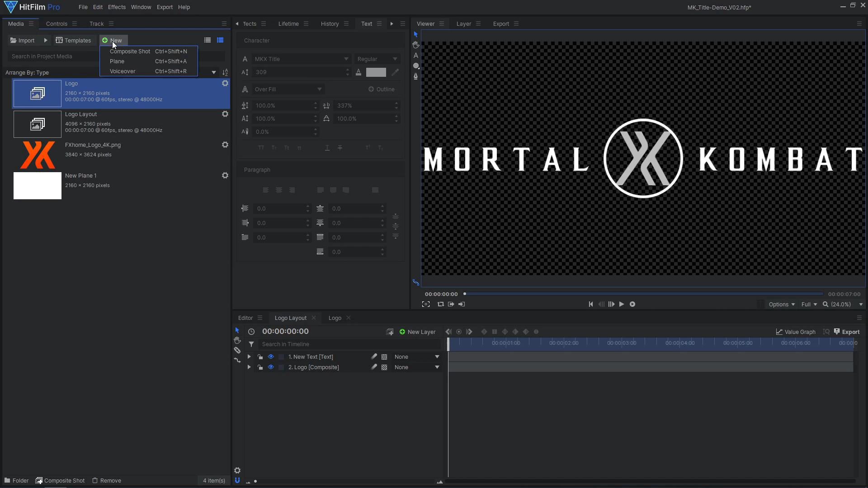Toggle timeline snapping magnet
This screenshot has height=488, width=868.
237,480
